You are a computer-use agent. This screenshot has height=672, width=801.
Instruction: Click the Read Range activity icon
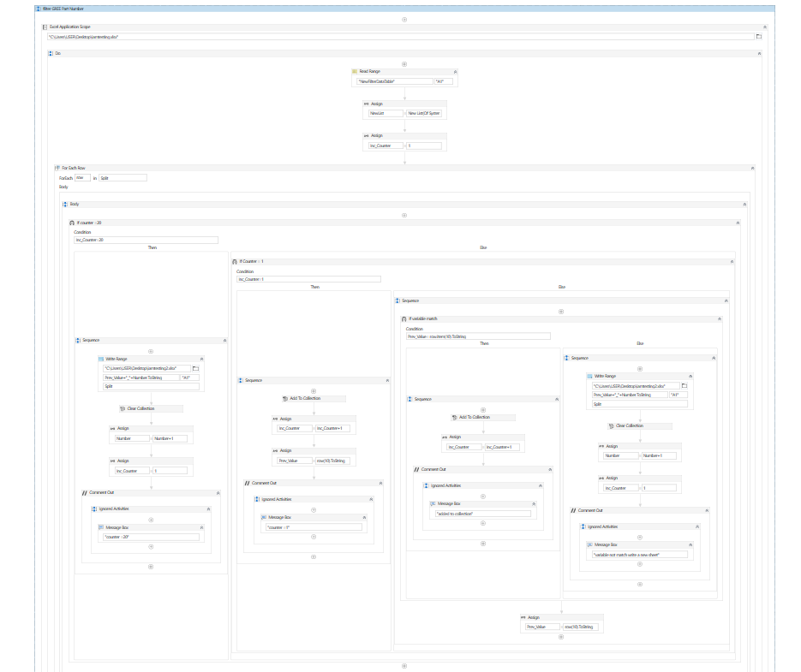pos(355,72)
